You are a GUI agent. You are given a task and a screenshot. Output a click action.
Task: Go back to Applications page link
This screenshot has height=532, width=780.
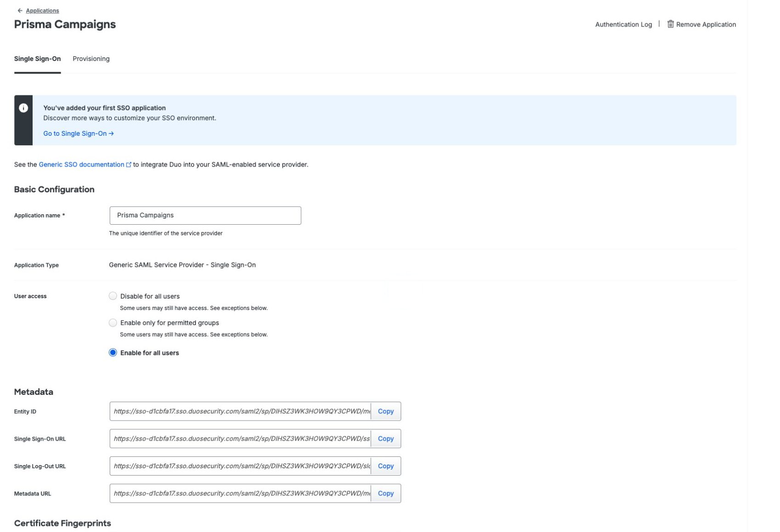point(42,11)
